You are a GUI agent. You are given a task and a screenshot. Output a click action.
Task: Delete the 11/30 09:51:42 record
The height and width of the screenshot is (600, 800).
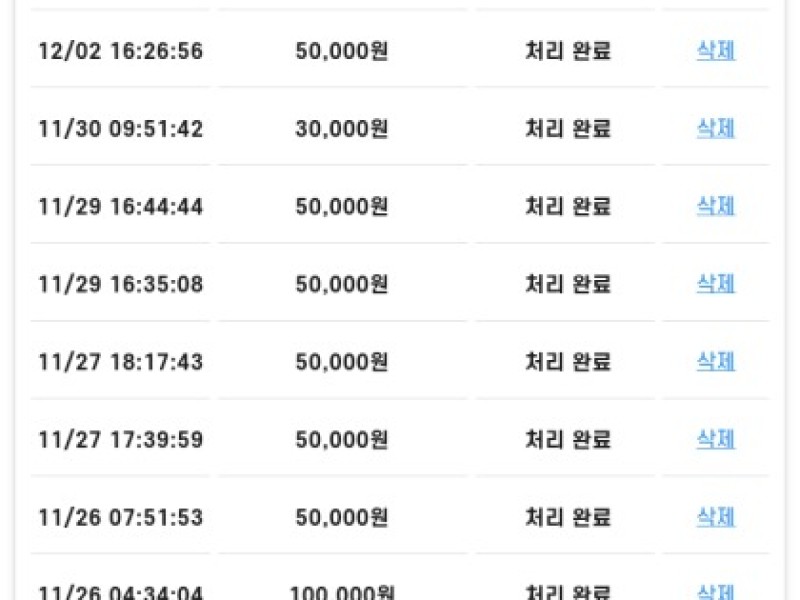[715, 128]
